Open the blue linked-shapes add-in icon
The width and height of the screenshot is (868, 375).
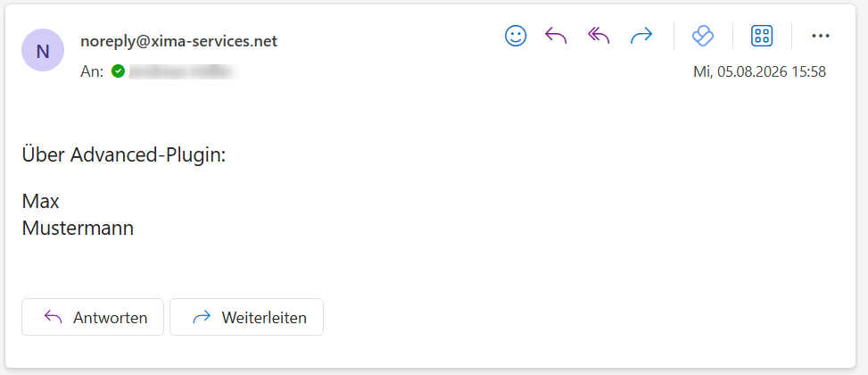click(x=703, y=36)
